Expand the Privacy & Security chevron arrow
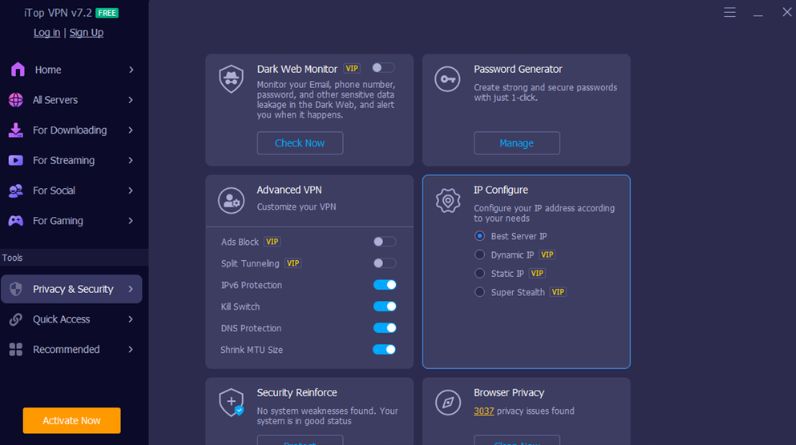This screenshot has width=796, height=445. 131,289
